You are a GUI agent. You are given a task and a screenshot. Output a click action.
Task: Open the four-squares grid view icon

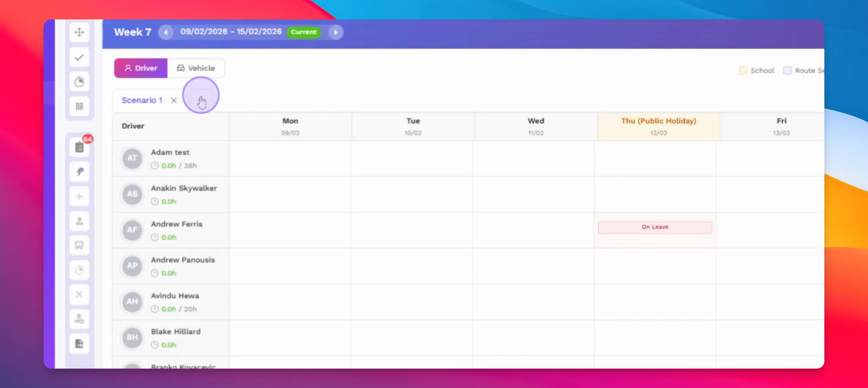point(79,106)
